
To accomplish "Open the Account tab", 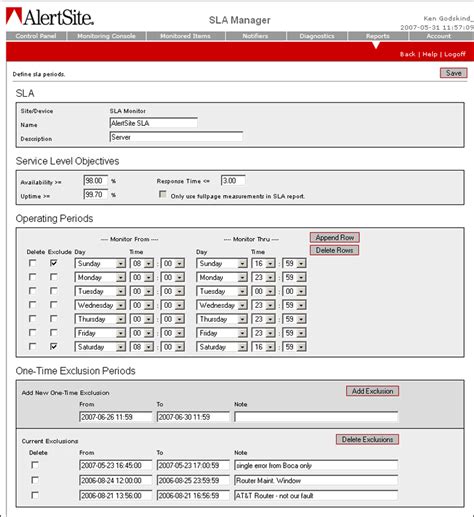I will 439,36.
